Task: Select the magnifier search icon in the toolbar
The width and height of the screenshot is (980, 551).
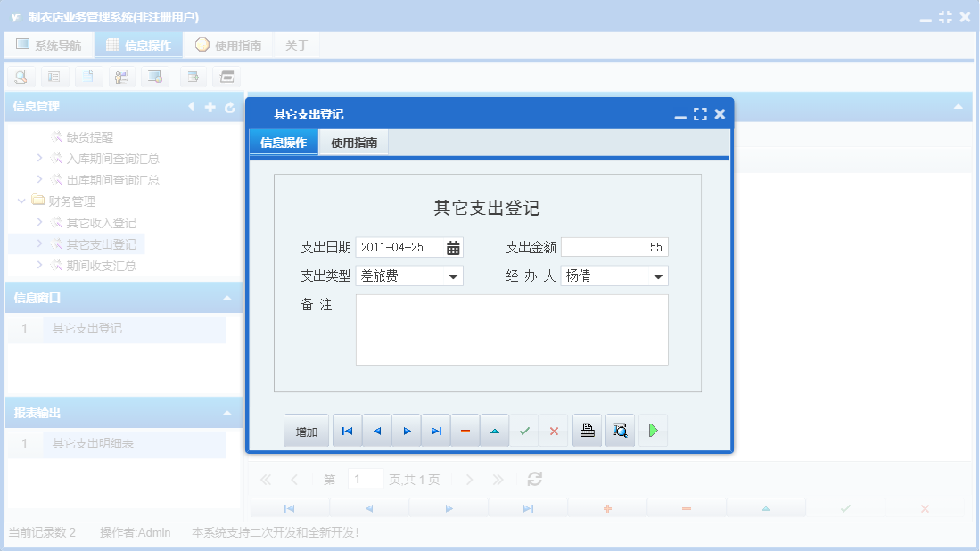Action: click(21, 76)
